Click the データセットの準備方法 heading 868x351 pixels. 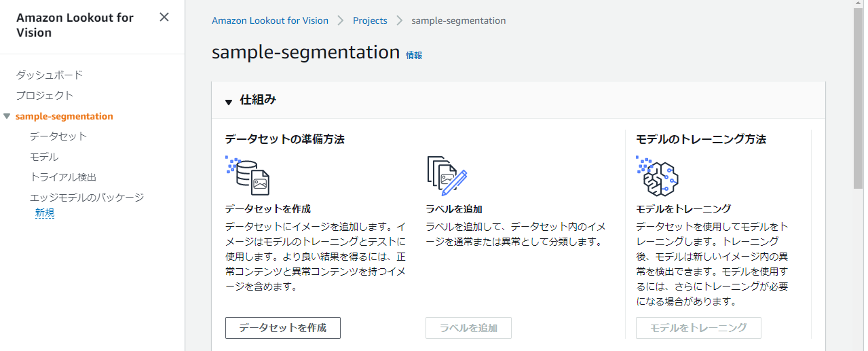coord(285,139)
